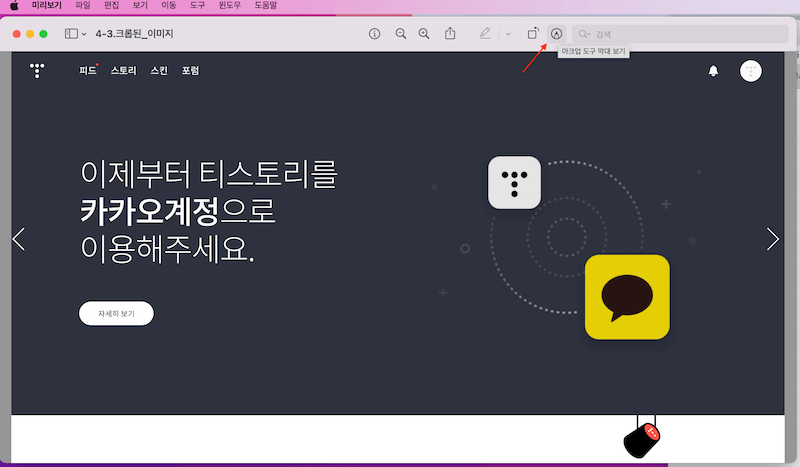Go to next banner slide
Viewport: 800px width, 467px height.
pyautogui.click(x=772, y=239)
